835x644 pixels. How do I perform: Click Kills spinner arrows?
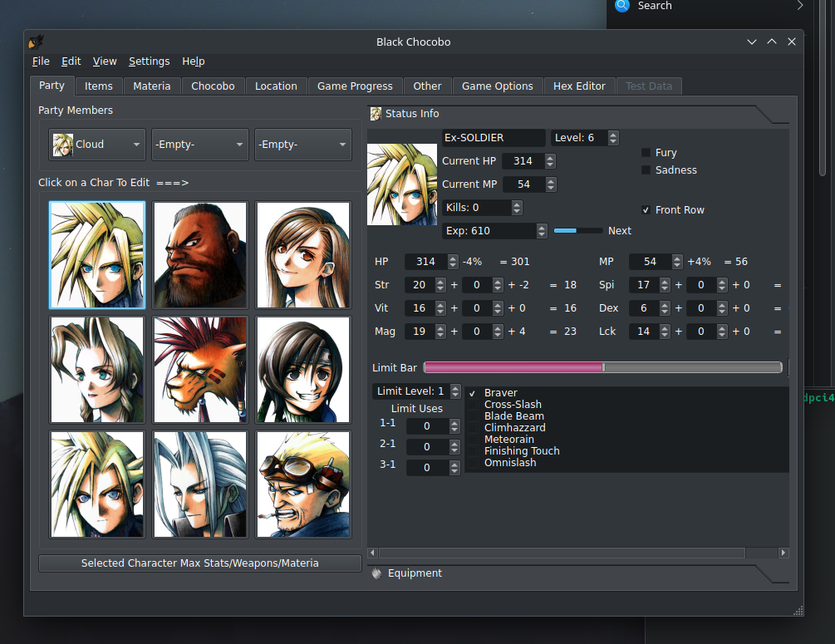pos(517,208)
